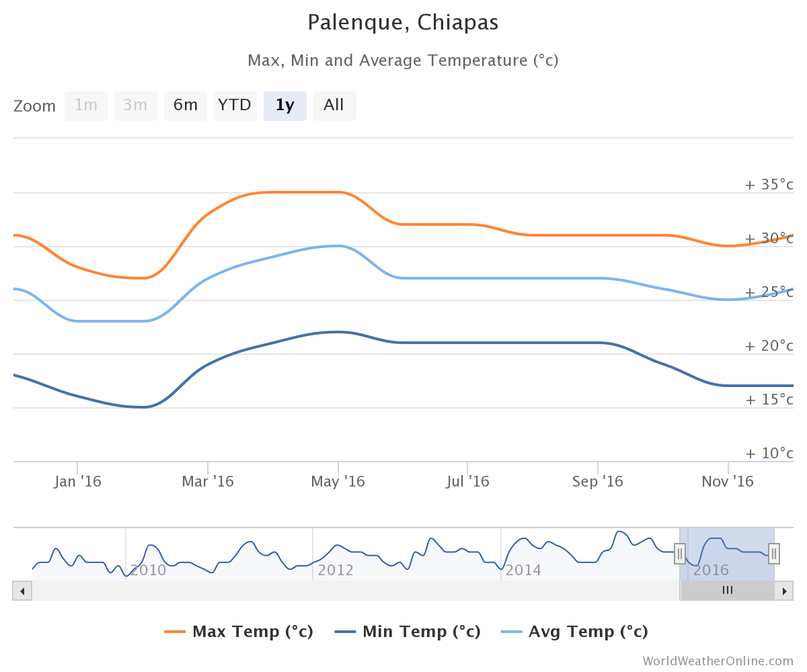Choose the YTD zoom range
Screen dimensions: 807x672
tap(235, 106)
